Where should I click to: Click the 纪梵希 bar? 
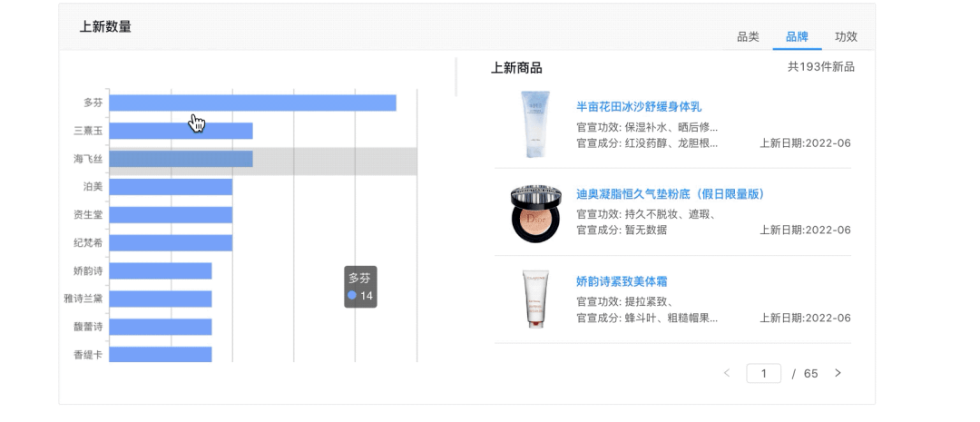[171, 243]
